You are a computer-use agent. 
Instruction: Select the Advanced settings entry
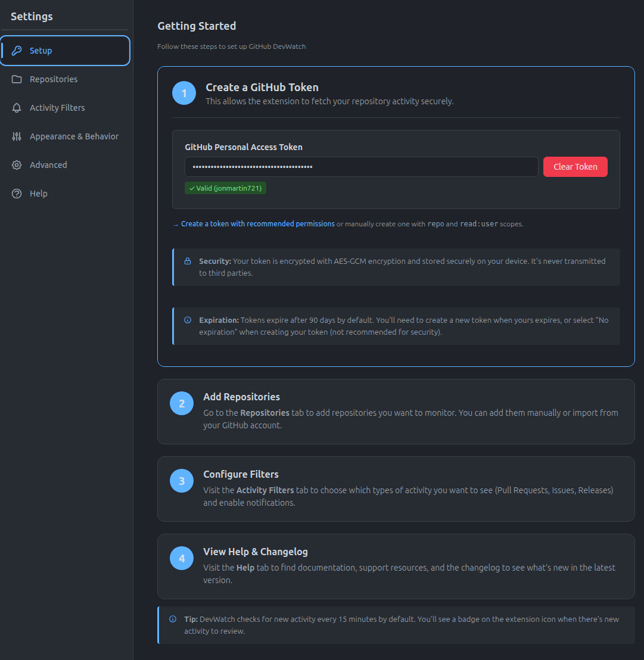(x=48, y=164)
